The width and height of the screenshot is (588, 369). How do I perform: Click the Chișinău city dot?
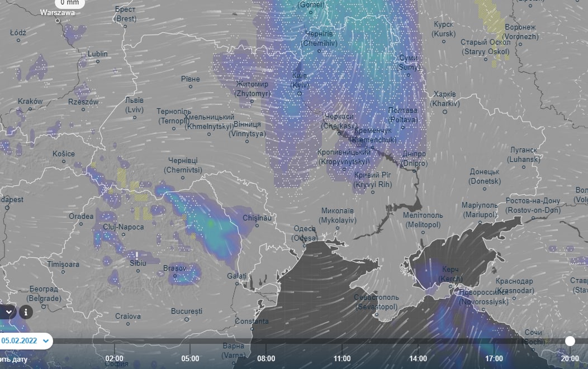[257, 226]
